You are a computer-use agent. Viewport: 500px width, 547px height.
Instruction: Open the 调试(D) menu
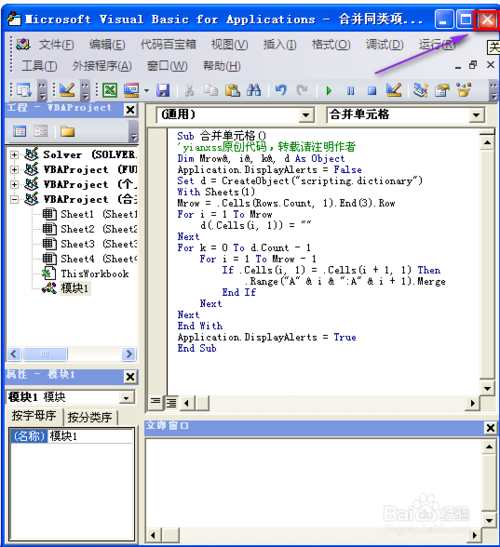(x=385, y=45)
